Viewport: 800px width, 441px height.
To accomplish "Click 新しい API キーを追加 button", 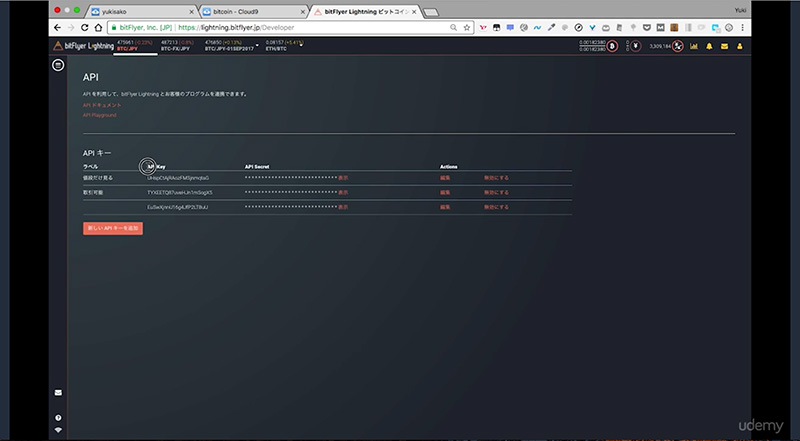I will tap(113, 228).
